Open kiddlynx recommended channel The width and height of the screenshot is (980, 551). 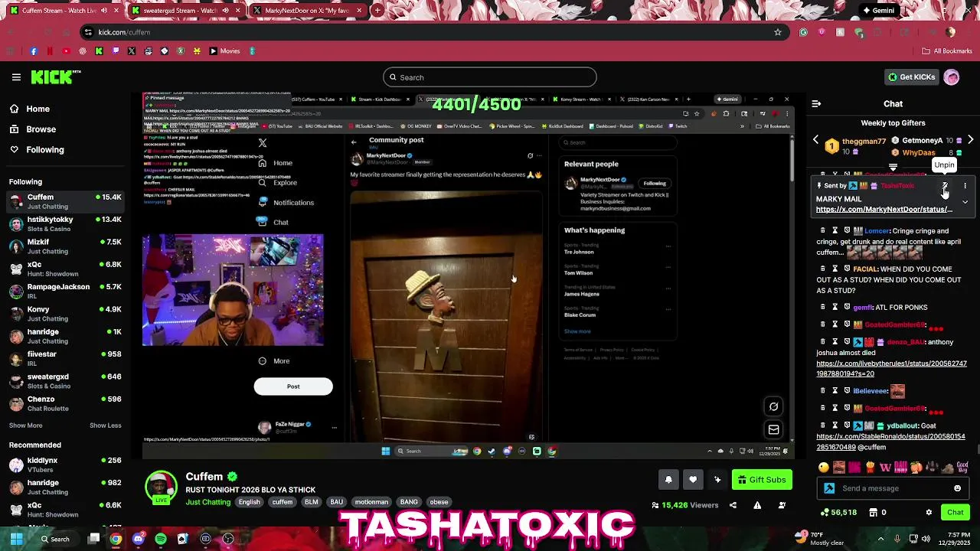pyautogui.click(x=64, y=465)
